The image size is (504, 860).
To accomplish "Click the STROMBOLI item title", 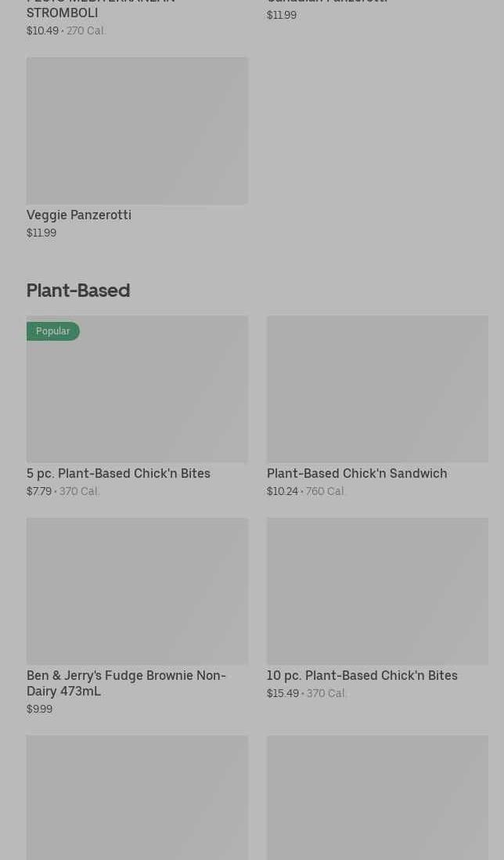I will click(63, 12).
